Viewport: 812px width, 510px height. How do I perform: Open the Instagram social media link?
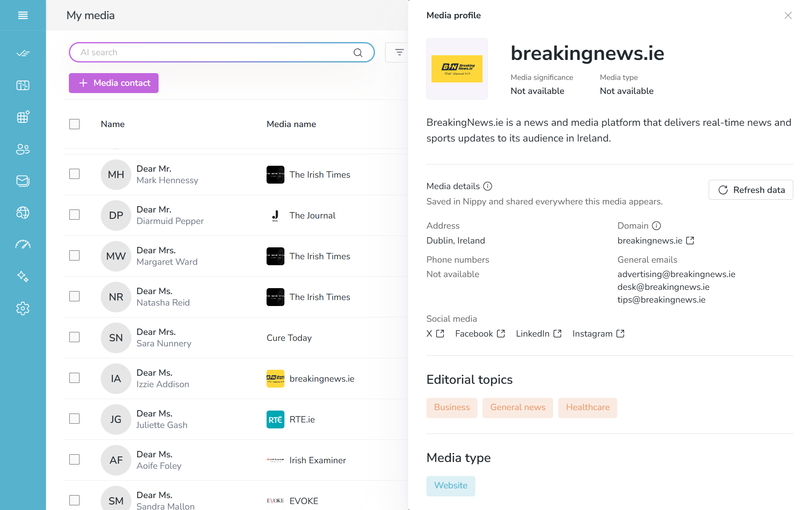tap(598, 334)
